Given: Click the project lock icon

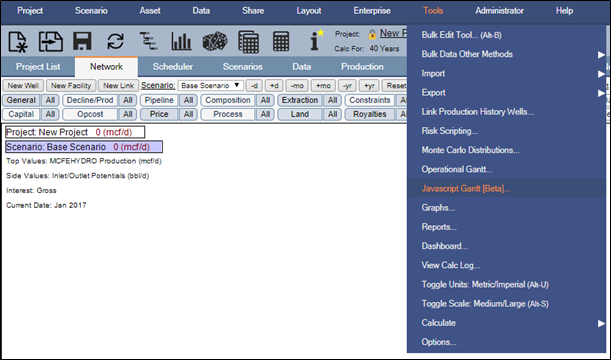Looking at the screenshot, I should 372,34.
